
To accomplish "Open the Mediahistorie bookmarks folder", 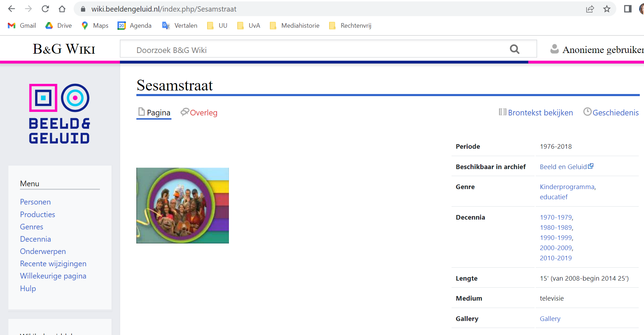I will point(295,26).
